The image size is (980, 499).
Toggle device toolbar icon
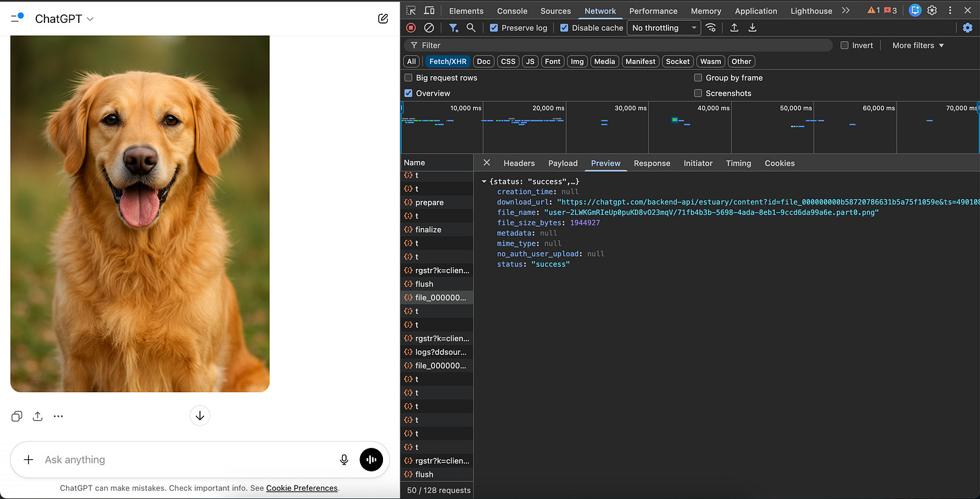(429, 11)
